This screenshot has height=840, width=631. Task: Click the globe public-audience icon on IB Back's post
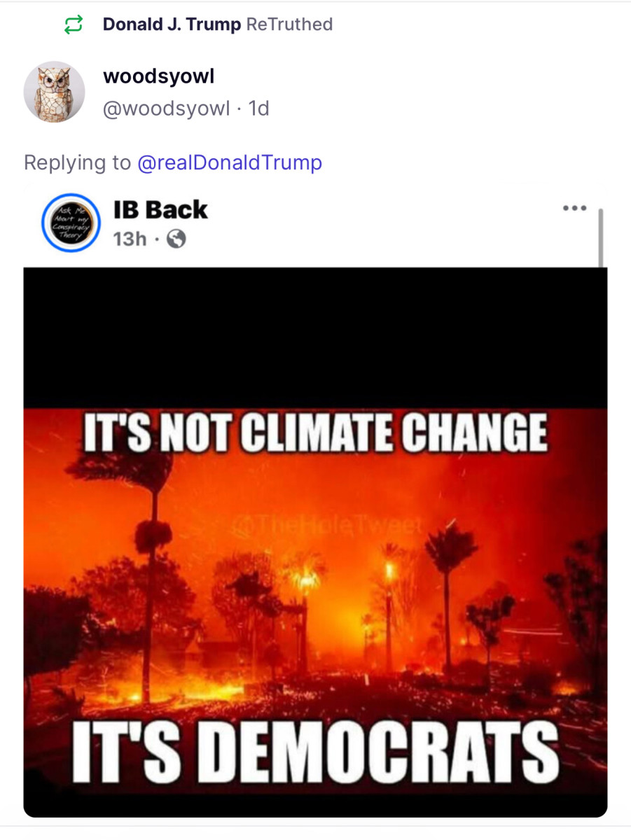point(176,239)
